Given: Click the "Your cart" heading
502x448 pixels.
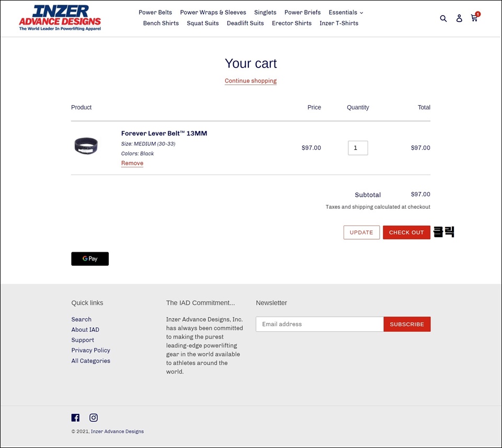Looking at the screenshot, I should [x=250, y=63].
